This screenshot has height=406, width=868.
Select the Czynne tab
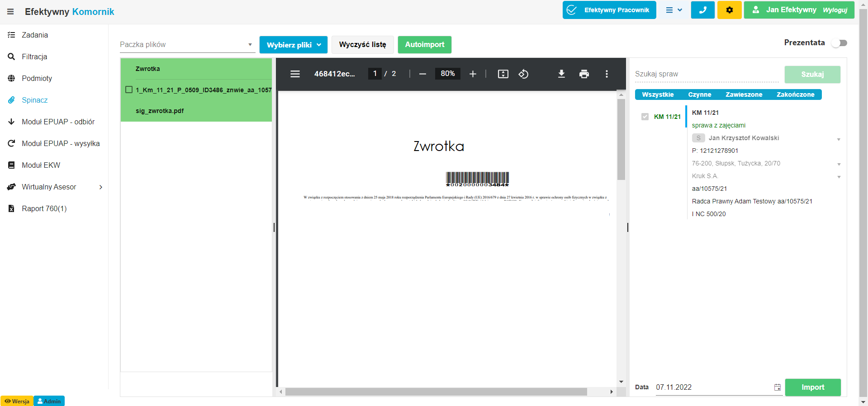[700, 94]
